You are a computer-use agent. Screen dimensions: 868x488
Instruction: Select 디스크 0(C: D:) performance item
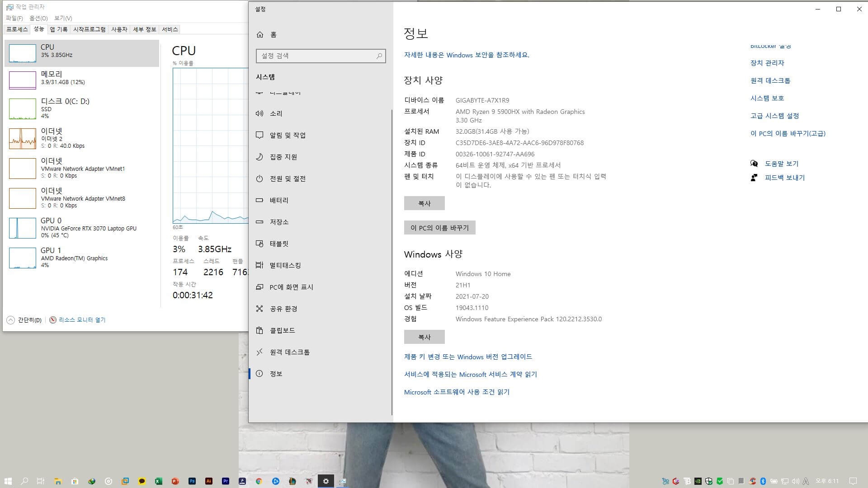click(82, 109)
